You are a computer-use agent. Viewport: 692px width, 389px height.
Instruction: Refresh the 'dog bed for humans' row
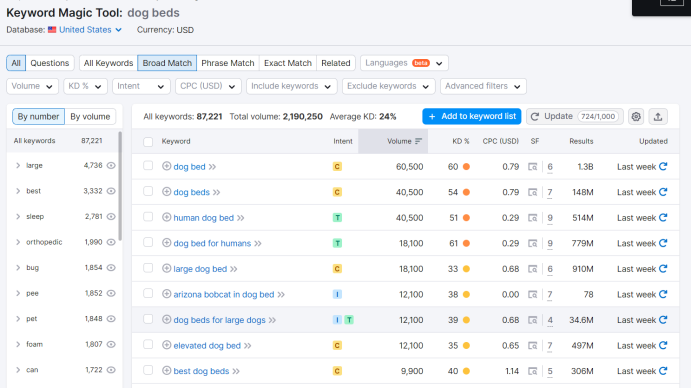tap(663, 243)
